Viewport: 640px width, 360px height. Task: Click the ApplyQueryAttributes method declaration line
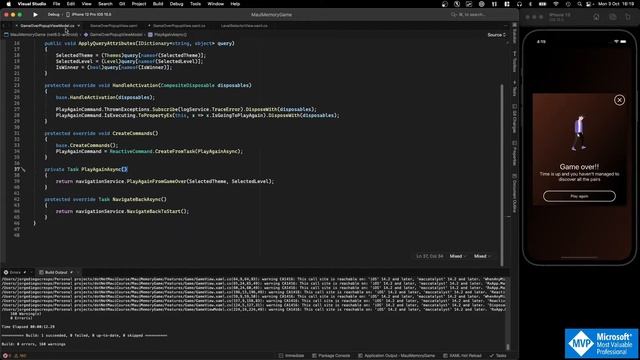click(139, 43)
